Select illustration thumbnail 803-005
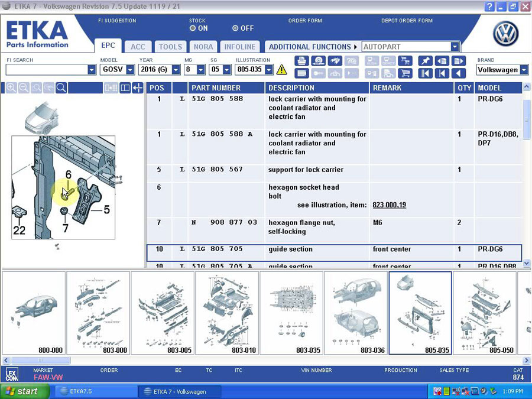The height and width of the screenshot is (399, 532). pos(163,313)
